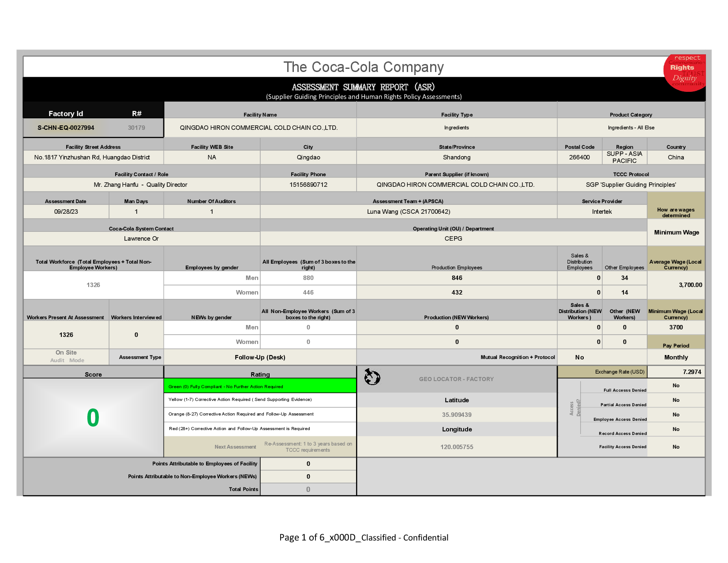
Task: Click the longitude value 120.005755
Action: [457, 447]
